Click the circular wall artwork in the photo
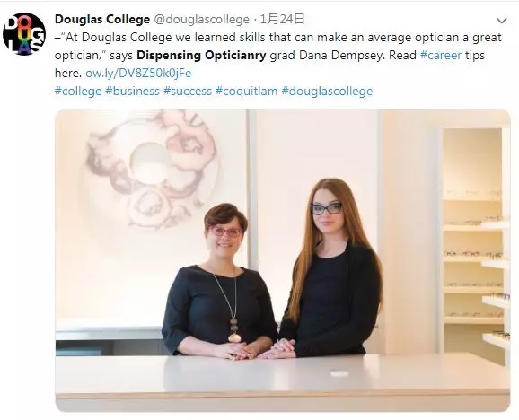The height and width of the screenshot is (420, 519). click(x=151, y=169)
